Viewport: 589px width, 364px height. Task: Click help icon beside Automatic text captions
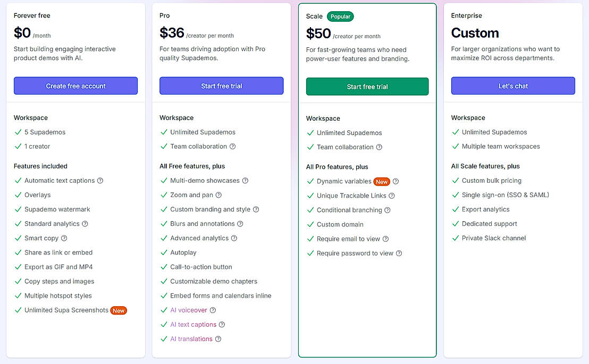[100, 181]
